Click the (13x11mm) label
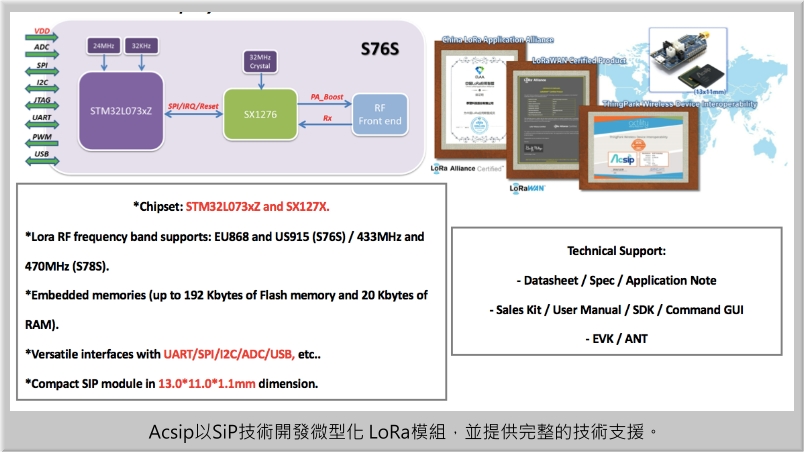Viewport: 804px width, 452px height. [x=710, y=91]
